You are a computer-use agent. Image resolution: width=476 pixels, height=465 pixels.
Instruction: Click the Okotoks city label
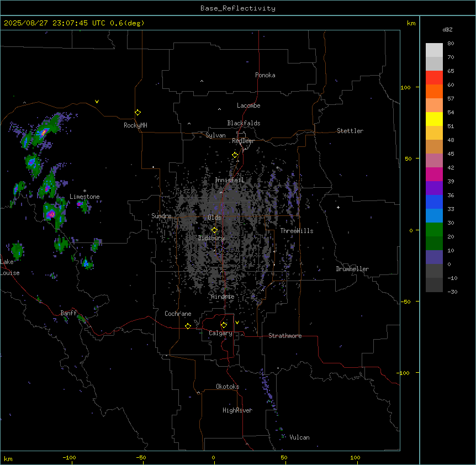click(x=228, y=387)
